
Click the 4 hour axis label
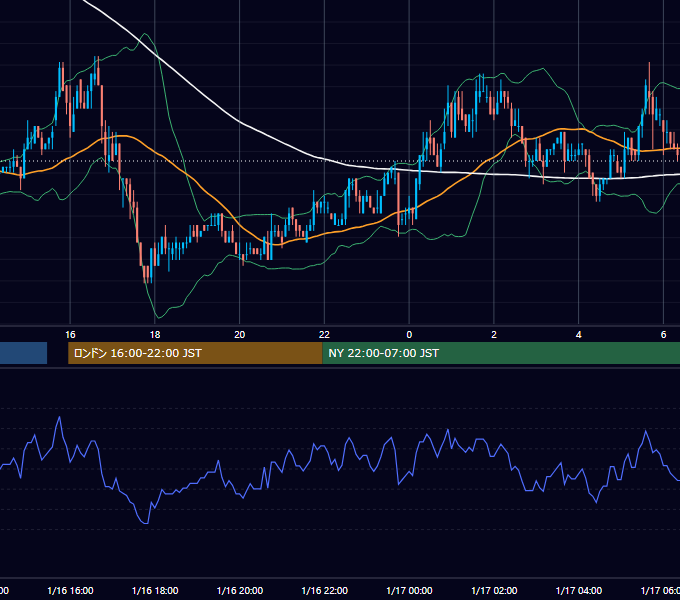579,334
